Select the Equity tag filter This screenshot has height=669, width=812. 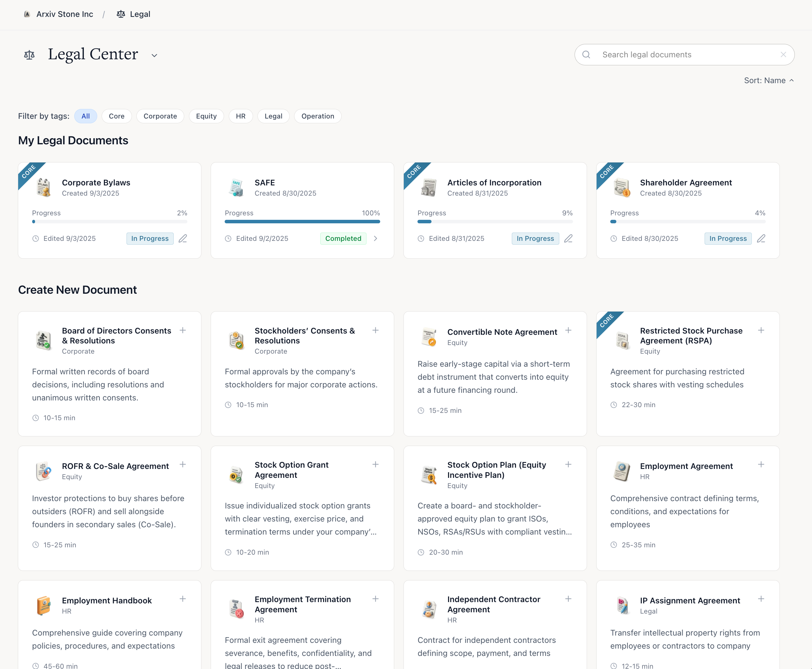pos(206,116)
